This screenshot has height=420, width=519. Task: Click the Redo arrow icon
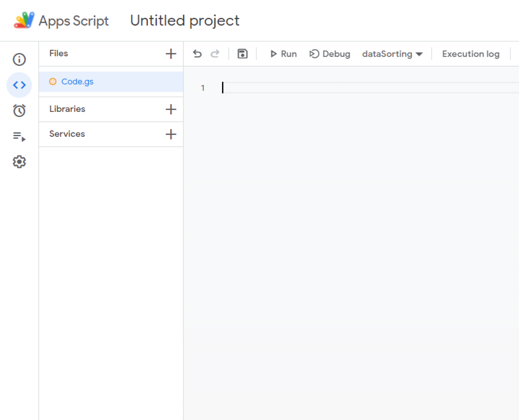coord(215,54)
